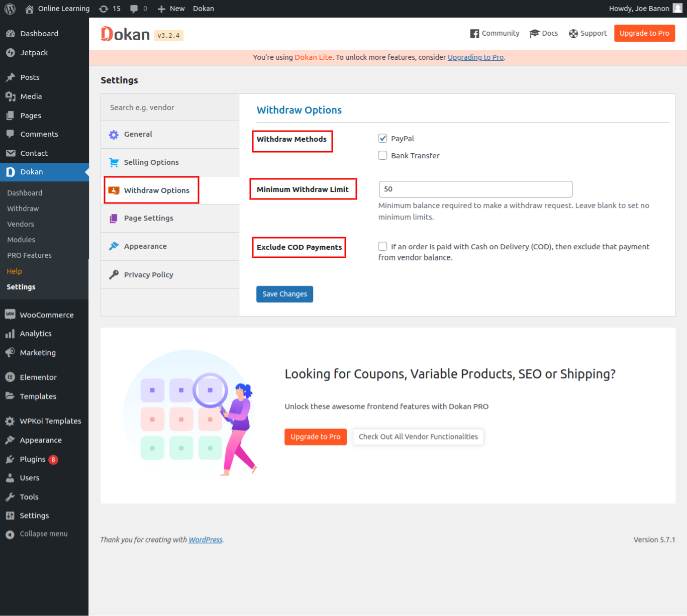Click the plus icon beside New

tap(161, 9)
